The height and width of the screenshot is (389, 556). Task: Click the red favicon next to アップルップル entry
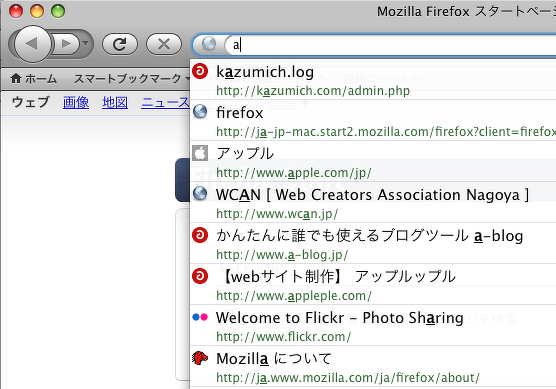click(x=200, y=276)
